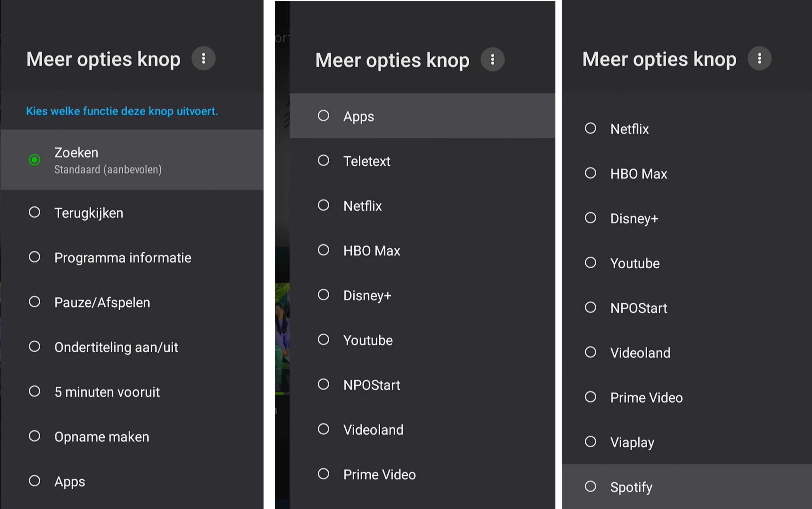Click the background thumbnail between the panels
812x509 pixels.
(x=281, y=337)
